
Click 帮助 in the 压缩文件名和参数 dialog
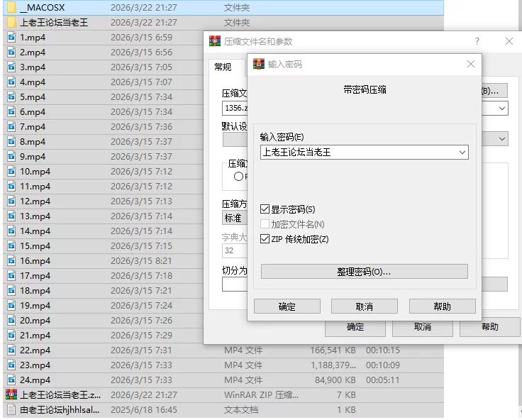coord(489,327)
